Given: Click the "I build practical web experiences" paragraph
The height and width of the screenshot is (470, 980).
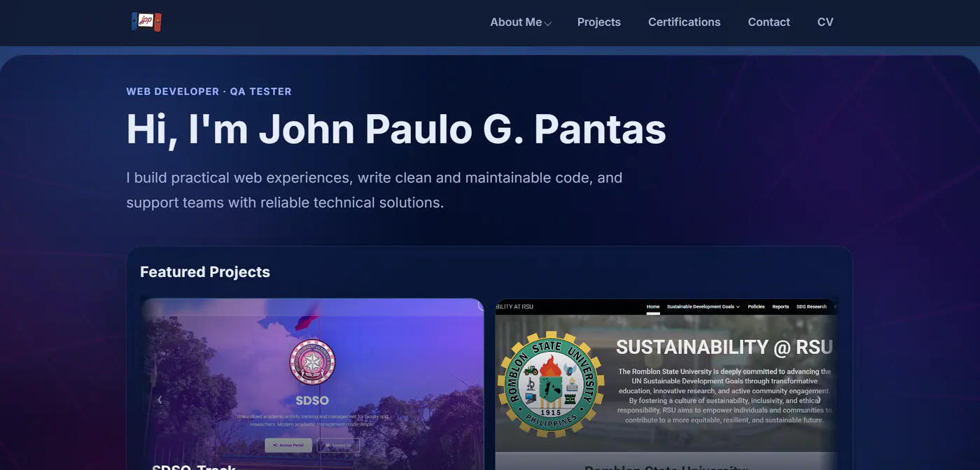Looking at the screenshot, I should point(374,190).
